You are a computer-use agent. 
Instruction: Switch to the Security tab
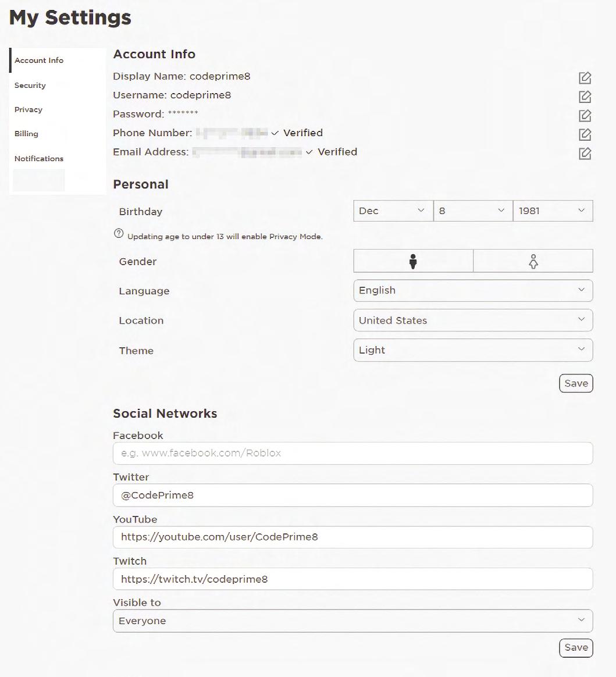[30, 85]
